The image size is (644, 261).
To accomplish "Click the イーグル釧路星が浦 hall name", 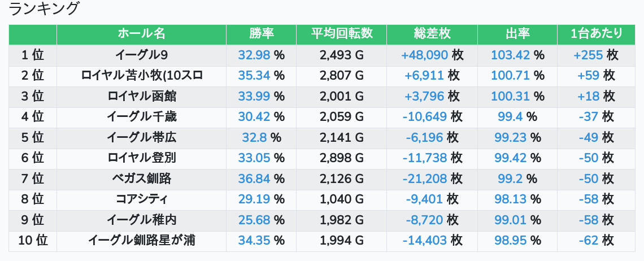I will click(141, 241).
